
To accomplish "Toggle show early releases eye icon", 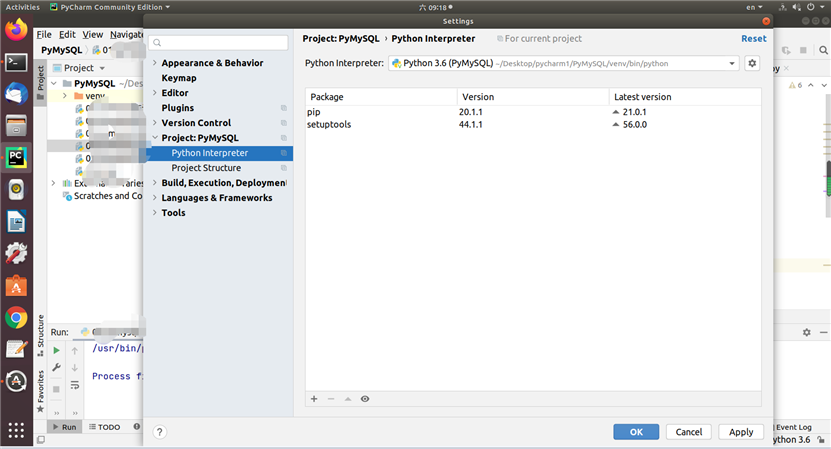I will coord(365,399).
